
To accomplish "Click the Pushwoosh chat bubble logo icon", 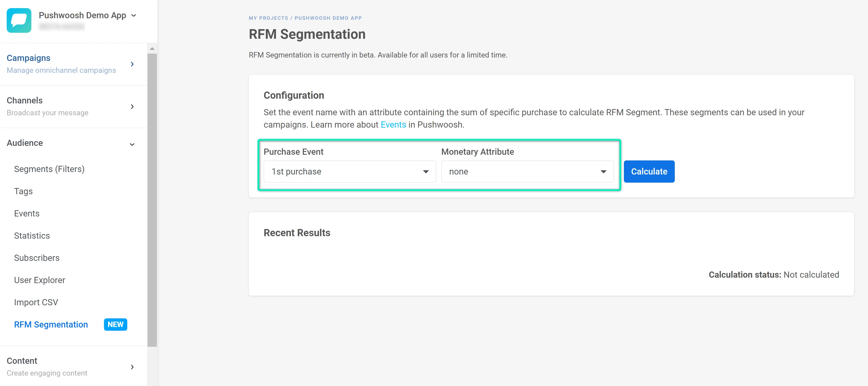I will coord(19,20).
